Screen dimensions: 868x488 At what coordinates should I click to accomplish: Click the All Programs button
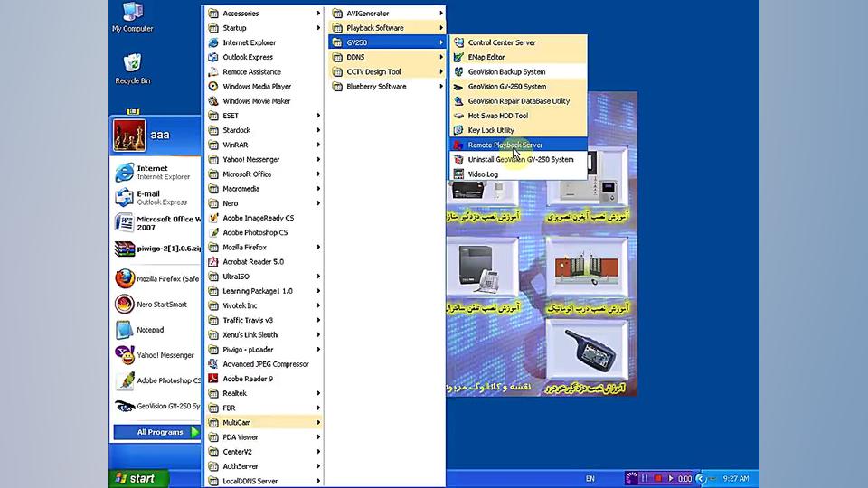click(x=156, y=432)
